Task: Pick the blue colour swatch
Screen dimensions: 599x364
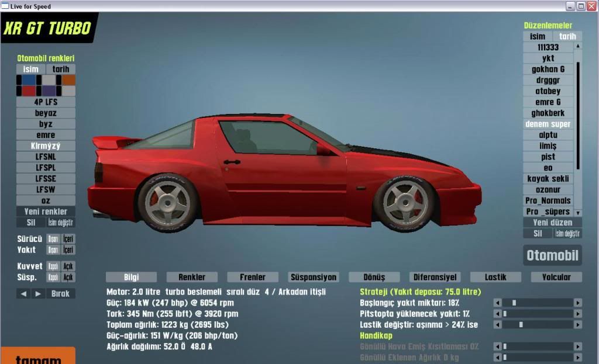Action: 29,80
